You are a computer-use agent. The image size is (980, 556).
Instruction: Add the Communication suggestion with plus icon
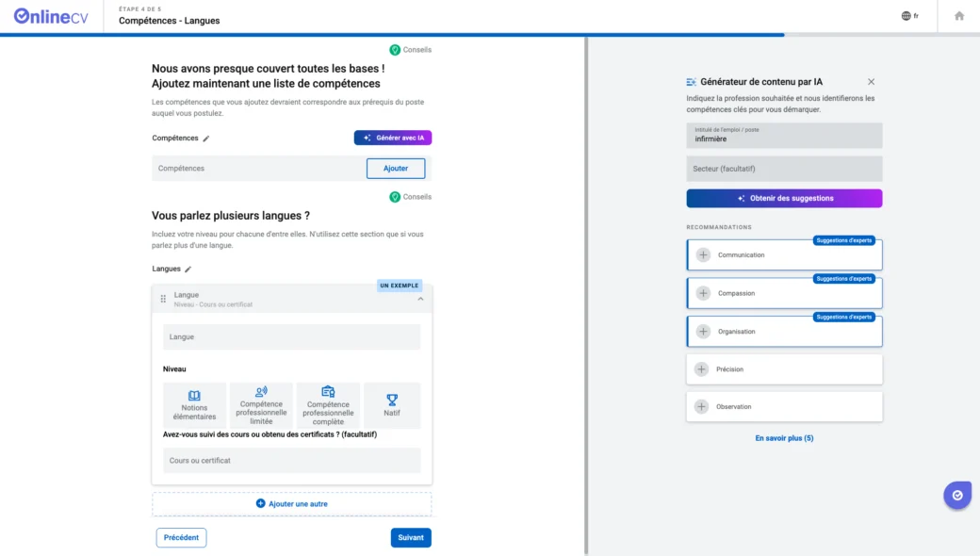703,255
